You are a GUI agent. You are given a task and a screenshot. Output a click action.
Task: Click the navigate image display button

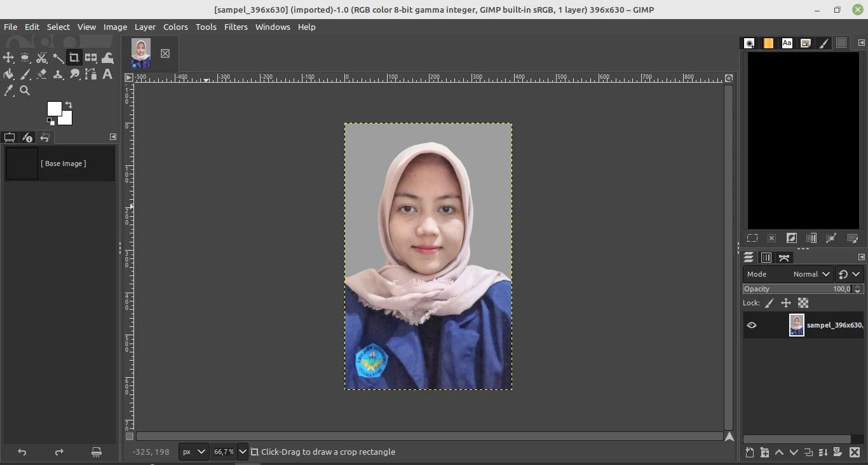click(729, 436)
